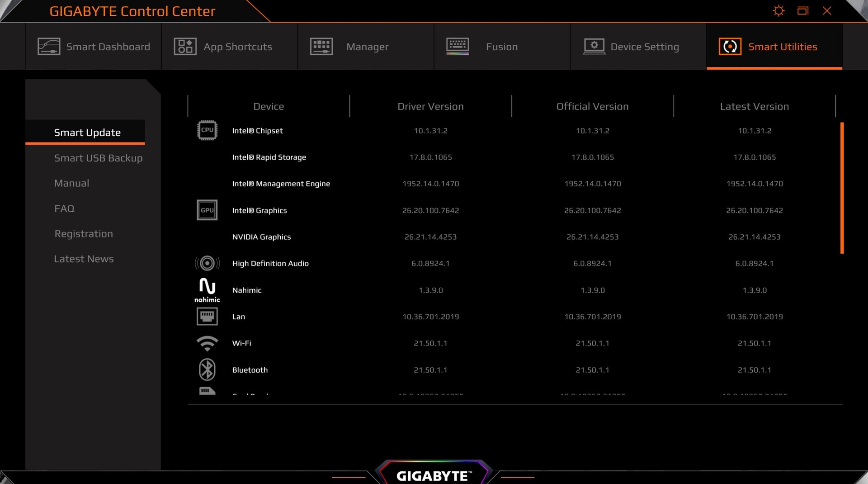Click the Bluetooth icon
The width and height of the screenshot is (868, 484).
[x=207, y=370]
